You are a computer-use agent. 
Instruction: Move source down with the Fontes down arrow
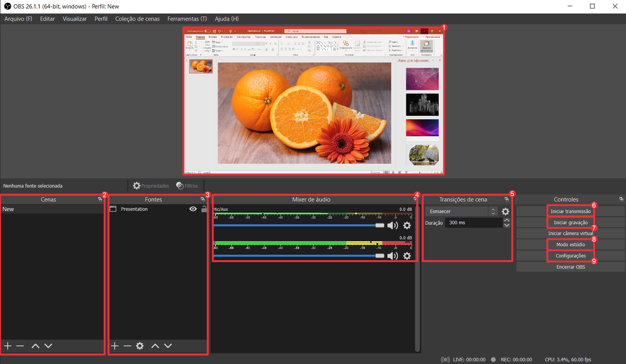click(x=168, y=346)
